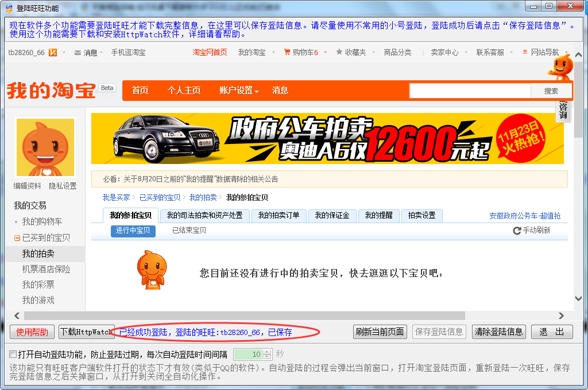This screenshot has height=390, width=588.
Task: Click the shopping cart icon in the top bar
Action: click(287, 53)
